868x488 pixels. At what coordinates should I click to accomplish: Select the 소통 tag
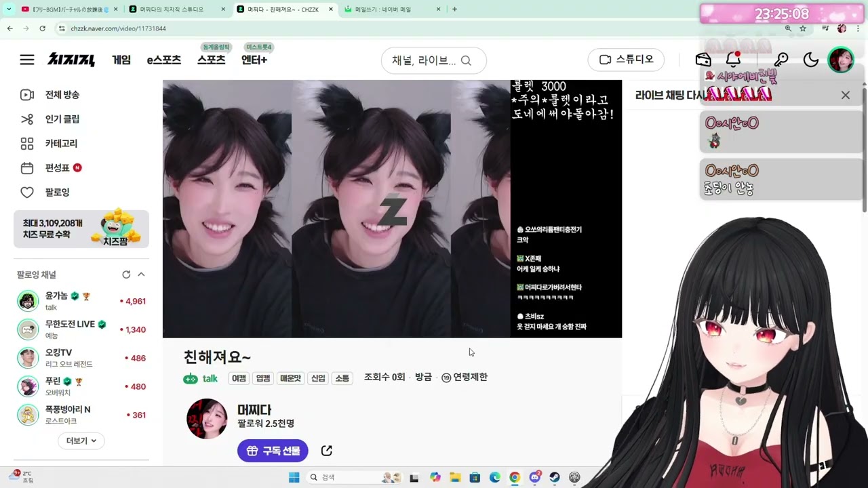point(342,378)
